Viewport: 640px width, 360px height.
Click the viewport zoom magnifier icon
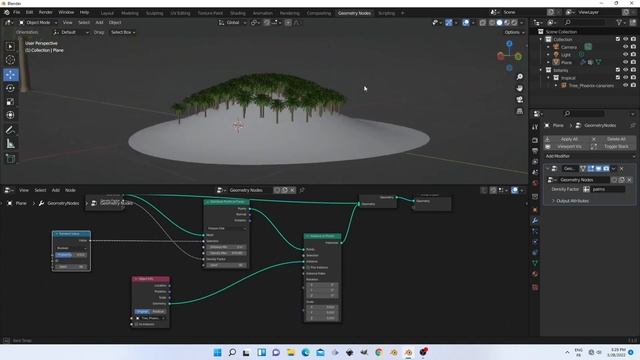tap(520, 77)
